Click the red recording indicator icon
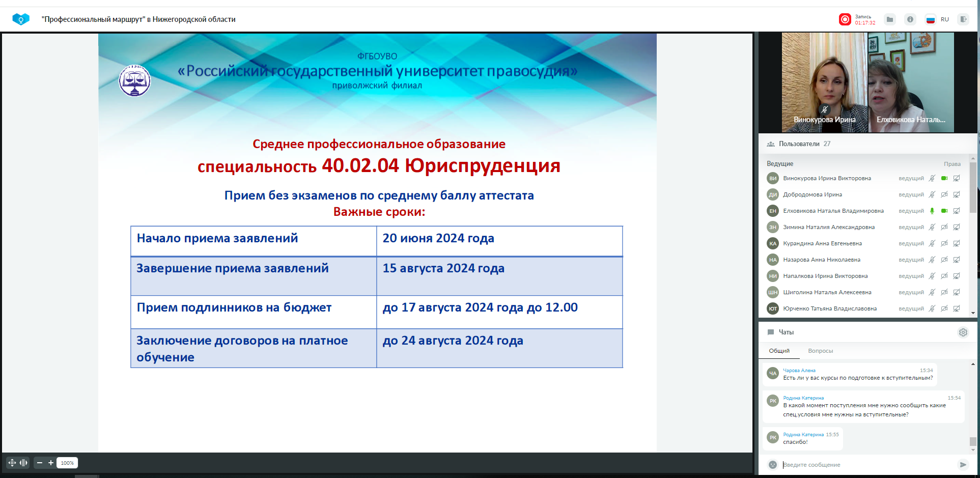 (x=845, y=19)
